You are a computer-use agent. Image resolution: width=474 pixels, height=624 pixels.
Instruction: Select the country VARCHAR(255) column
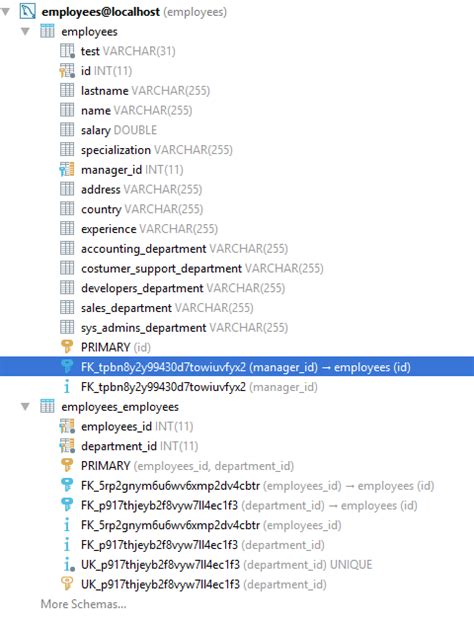coord(142,209)
